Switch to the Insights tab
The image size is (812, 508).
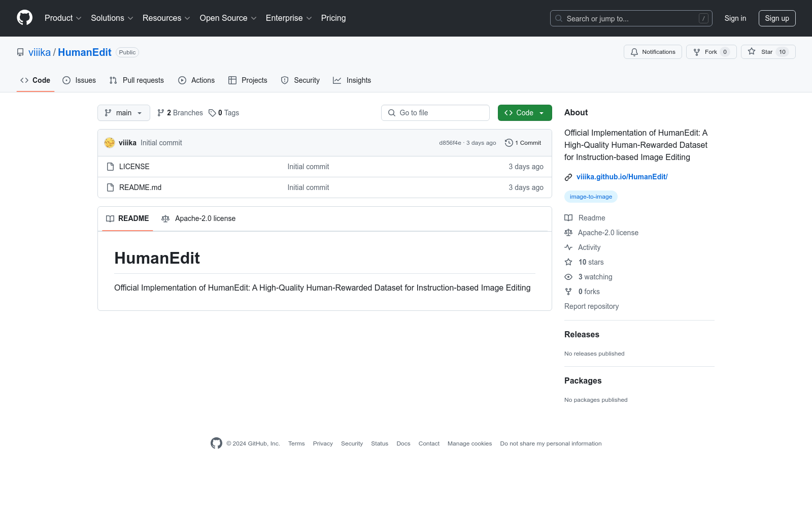coord(352,80)
